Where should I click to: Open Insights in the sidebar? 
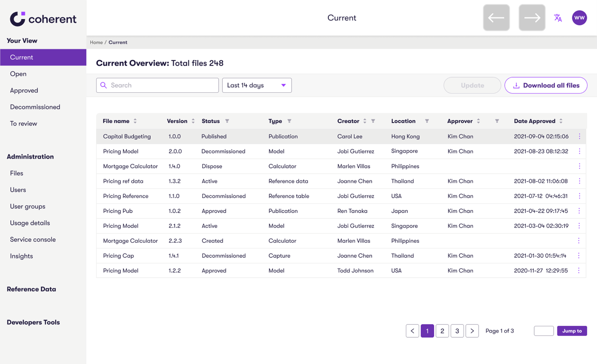[21, 256]
